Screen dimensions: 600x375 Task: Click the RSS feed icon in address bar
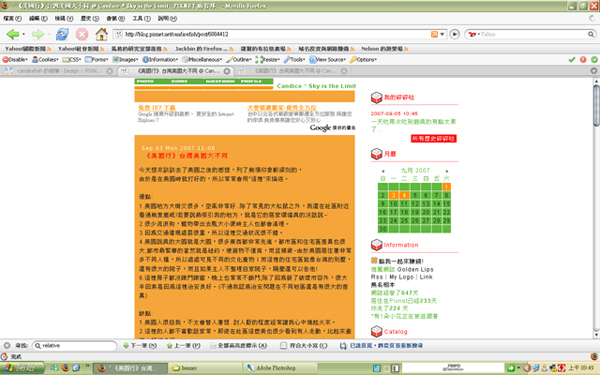click(x=434, y=34)
